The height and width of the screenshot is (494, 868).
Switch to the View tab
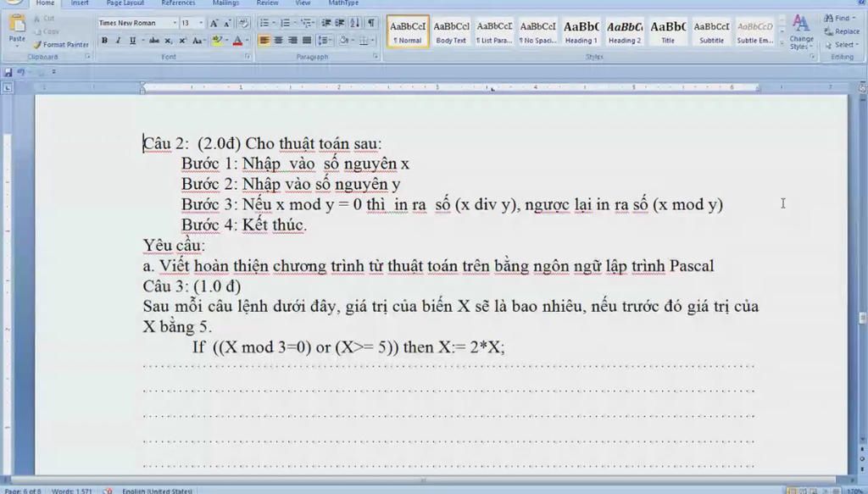(303, 3)
